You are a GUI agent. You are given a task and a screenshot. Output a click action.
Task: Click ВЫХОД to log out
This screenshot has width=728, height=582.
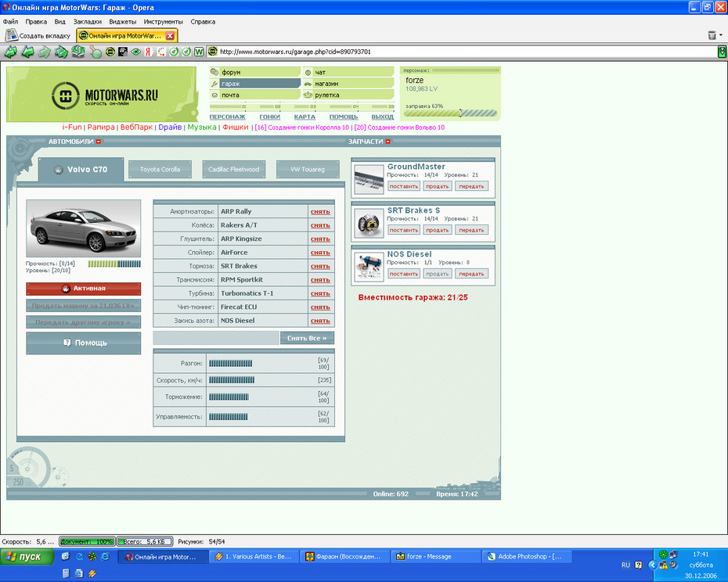(383, 117)
